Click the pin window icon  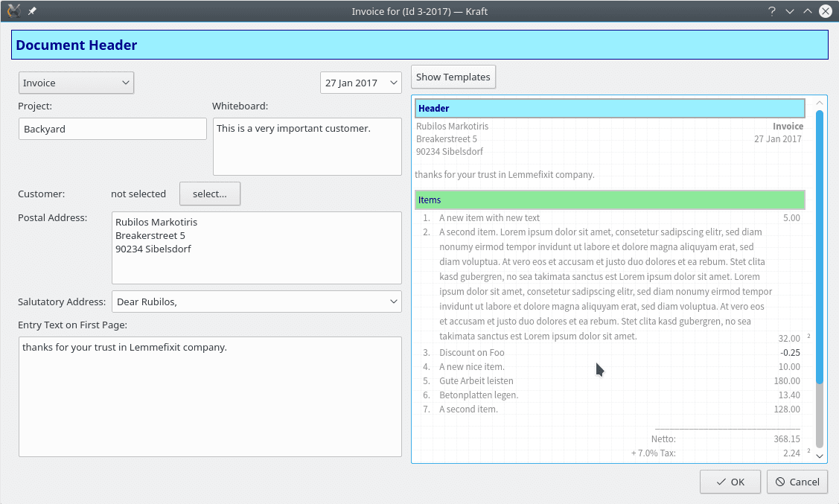[x=32, y=11]
